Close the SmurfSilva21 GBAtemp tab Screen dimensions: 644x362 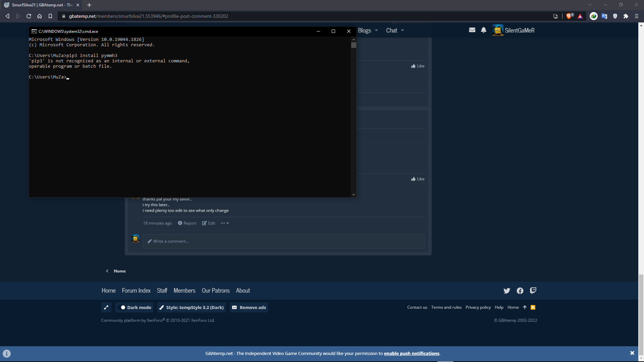click(78, 5)
